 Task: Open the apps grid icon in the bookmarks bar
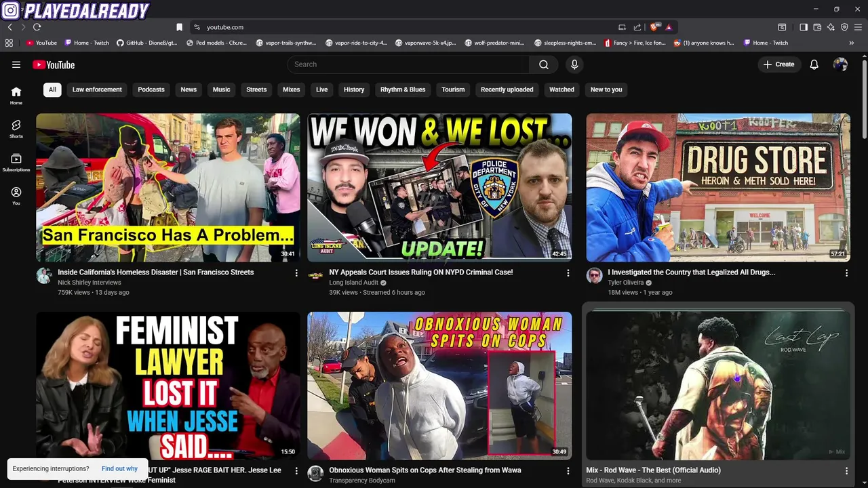[x=9, y=43]
